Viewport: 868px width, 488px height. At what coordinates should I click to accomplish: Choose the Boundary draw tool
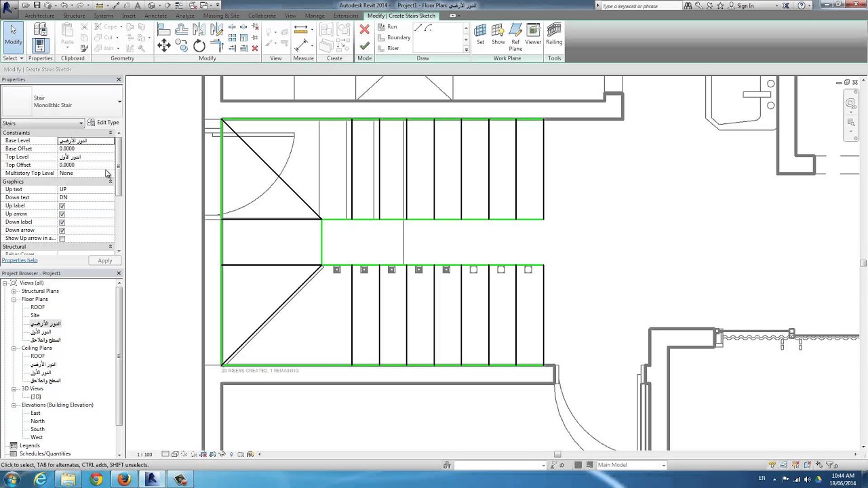[x=394, y=37]
